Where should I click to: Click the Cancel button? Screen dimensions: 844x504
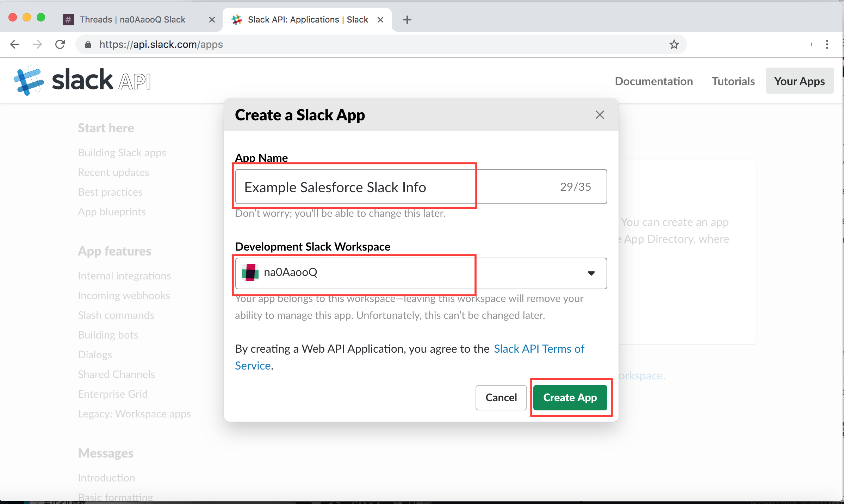501,398
